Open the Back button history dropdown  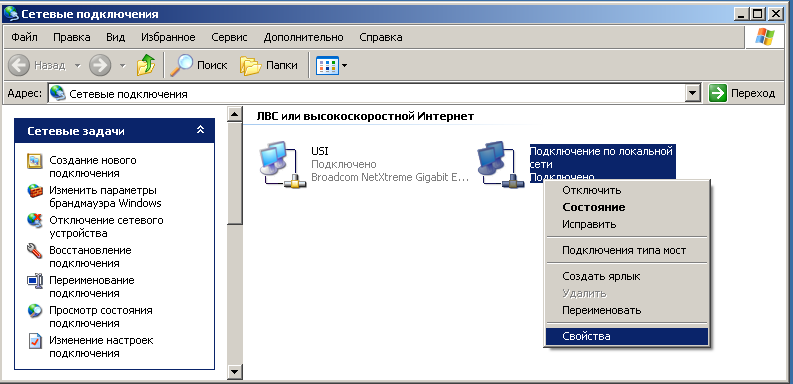coord(77,65)
